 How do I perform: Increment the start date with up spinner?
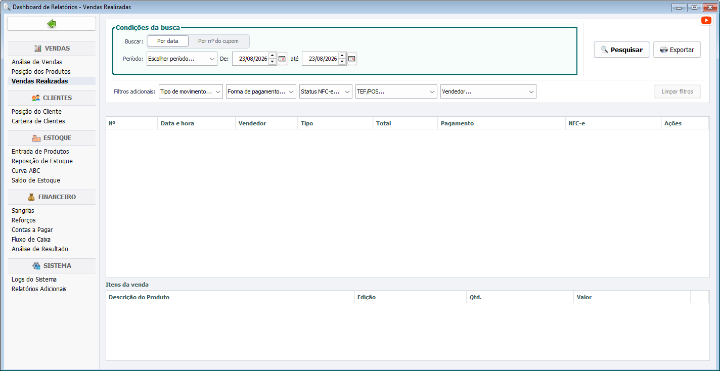(272, 56)
